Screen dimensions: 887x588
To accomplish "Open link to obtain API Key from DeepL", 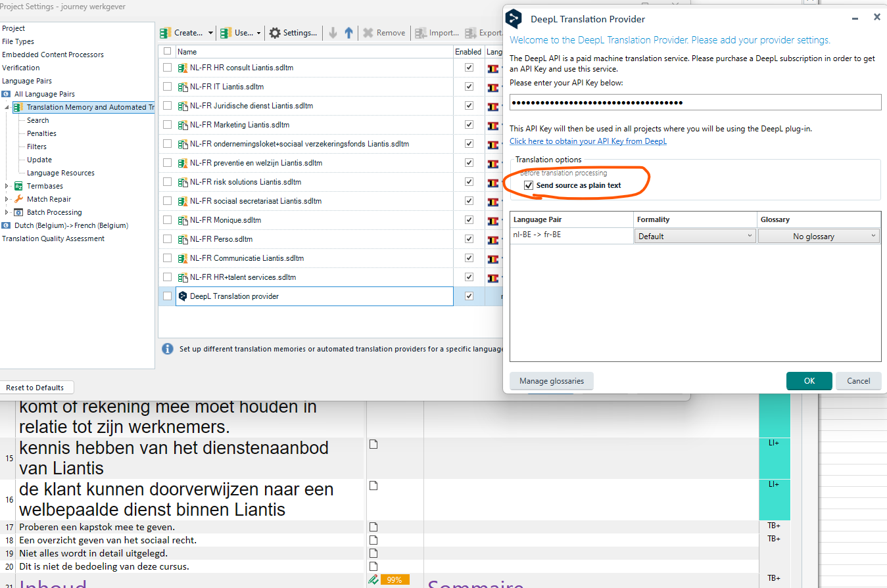I will 588,141.
